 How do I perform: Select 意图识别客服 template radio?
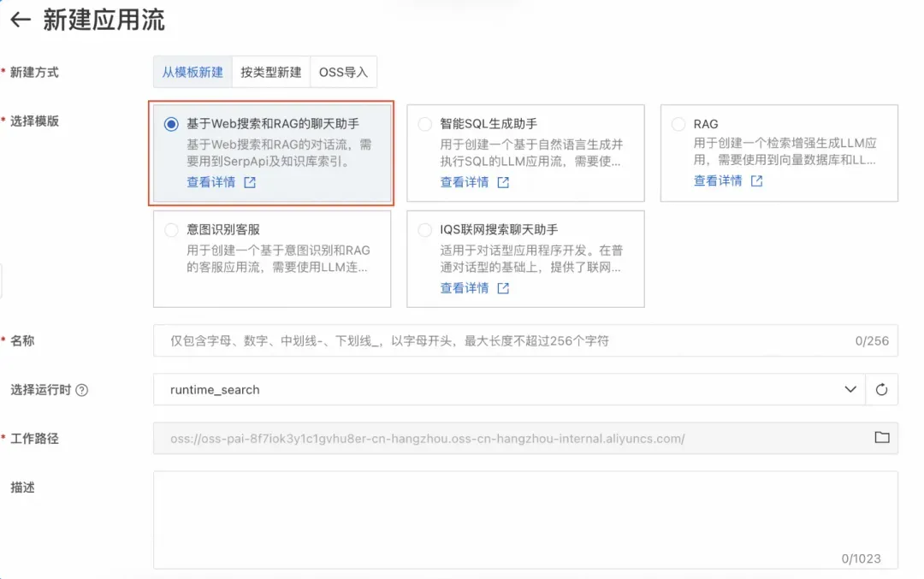click(171, 230)
